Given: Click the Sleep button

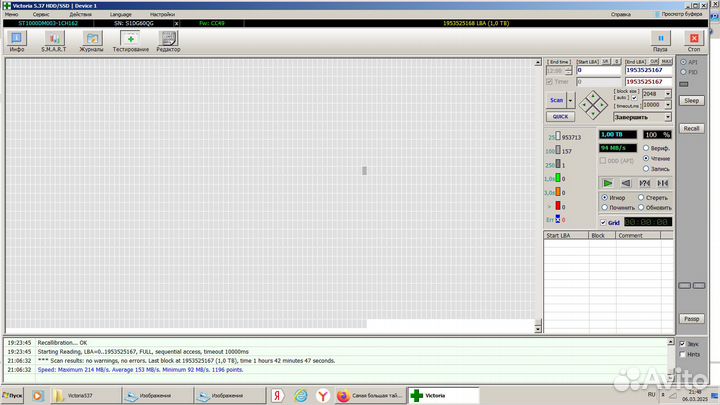Looking at the screenshot, I should (x=691, y=101).
